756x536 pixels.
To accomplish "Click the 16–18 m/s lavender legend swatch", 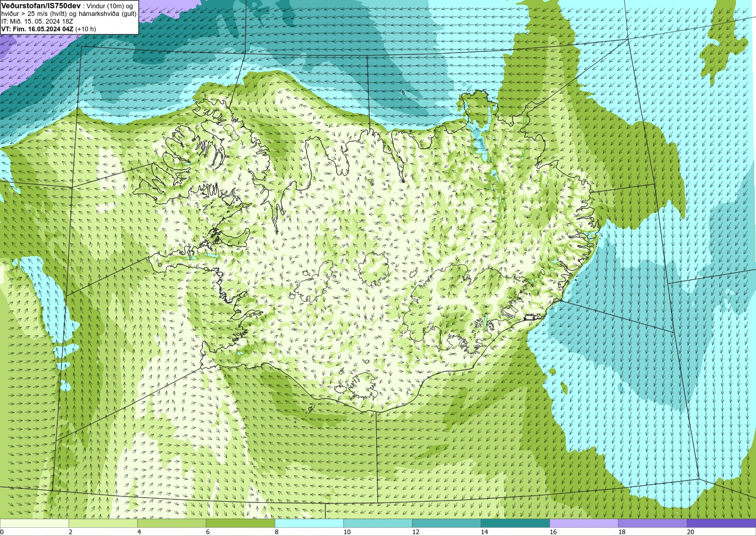I will coord(584,523).
